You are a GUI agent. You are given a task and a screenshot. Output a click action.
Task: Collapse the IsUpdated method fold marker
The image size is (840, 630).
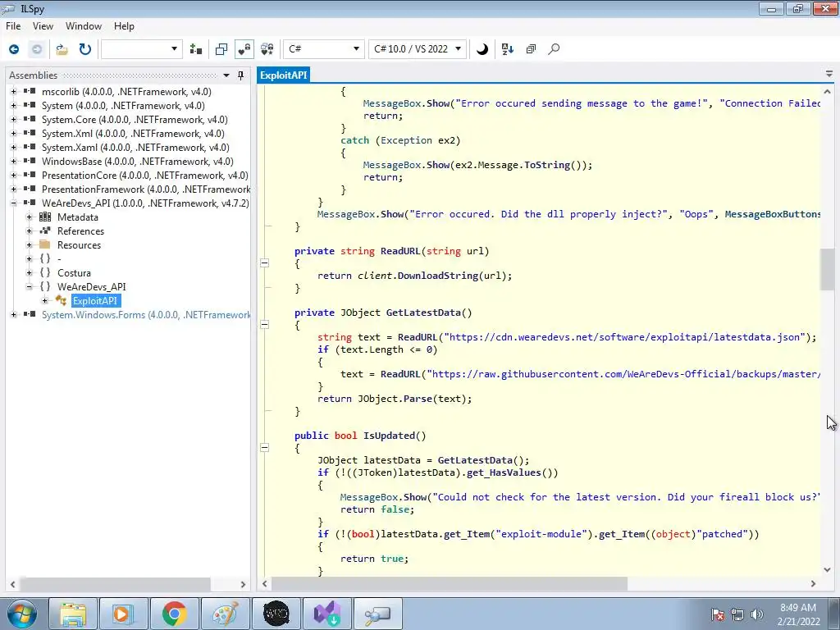pyautogui.click(x=265, y=448)
